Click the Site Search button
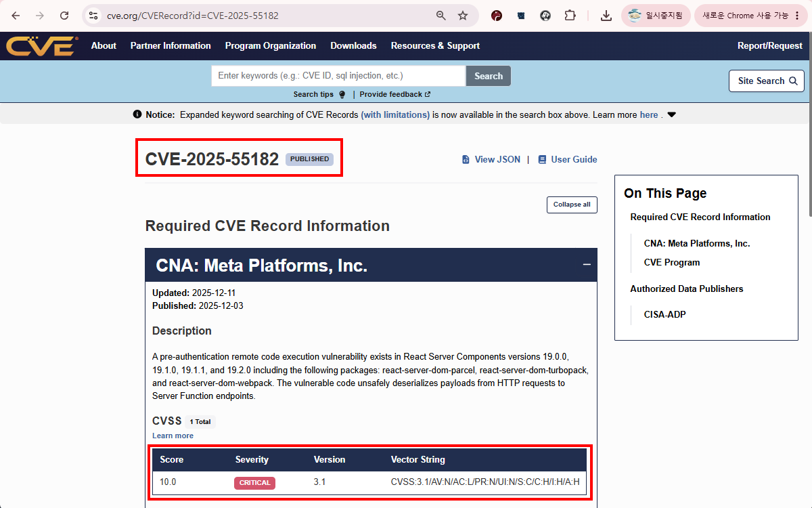The width and height of the screenshot is (812, 508). (767, 81)
